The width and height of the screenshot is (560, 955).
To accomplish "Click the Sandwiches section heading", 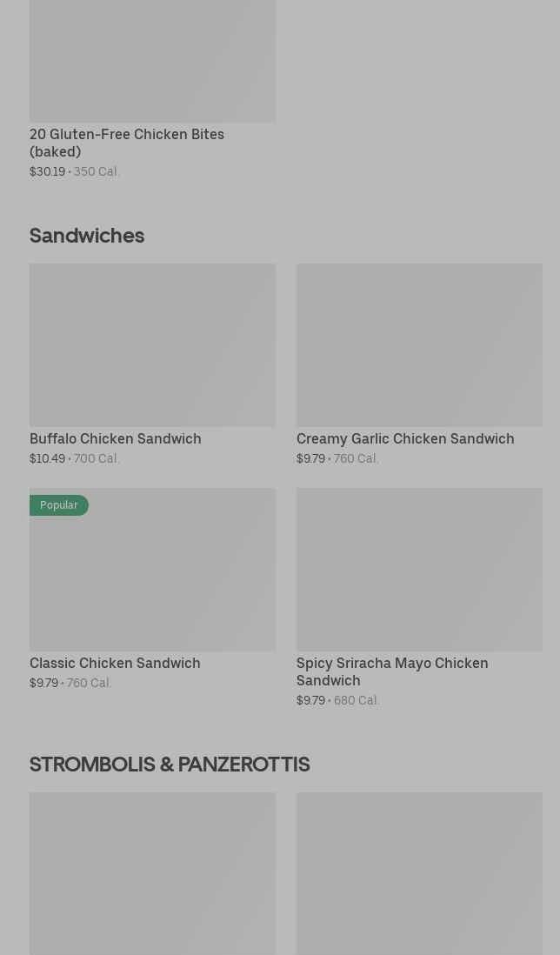I will coord(87,236).
